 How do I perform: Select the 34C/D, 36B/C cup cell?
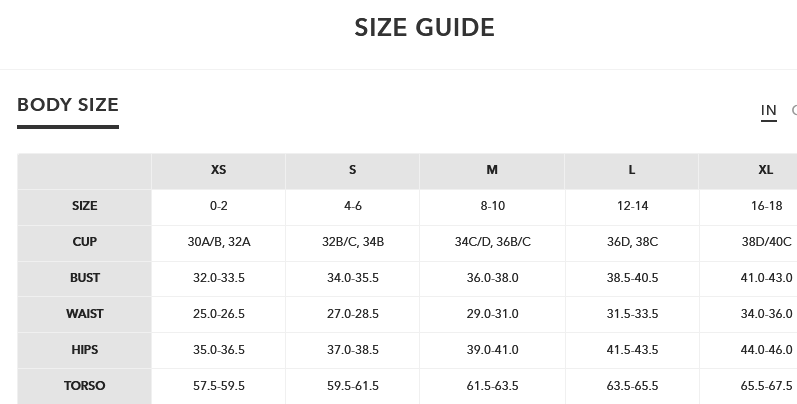[492, 242]
